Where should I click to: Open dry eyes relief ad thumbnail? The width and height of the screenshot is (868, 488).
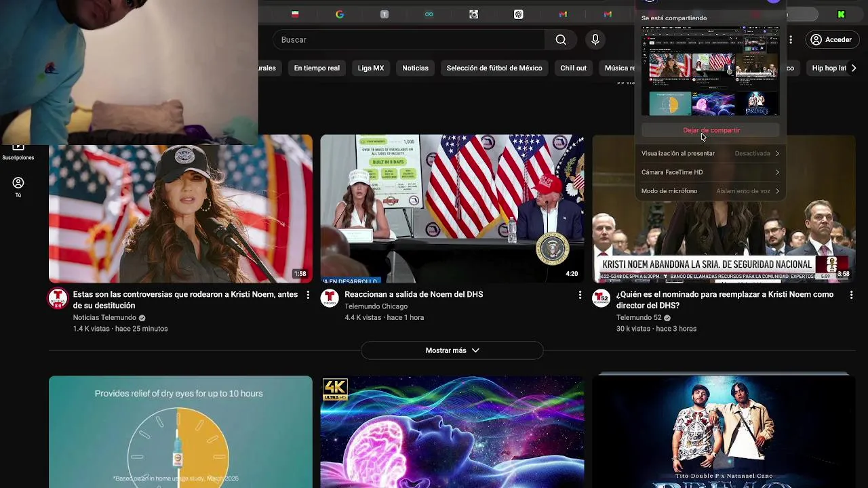tap(180, 432)
